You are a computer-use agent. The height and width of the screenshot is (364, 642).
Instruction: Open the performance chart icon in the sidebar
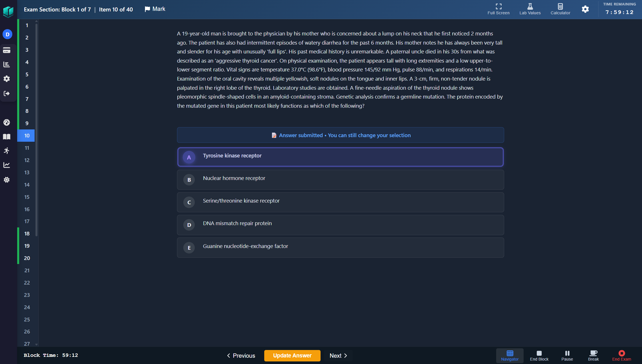[x=7, y=165]
